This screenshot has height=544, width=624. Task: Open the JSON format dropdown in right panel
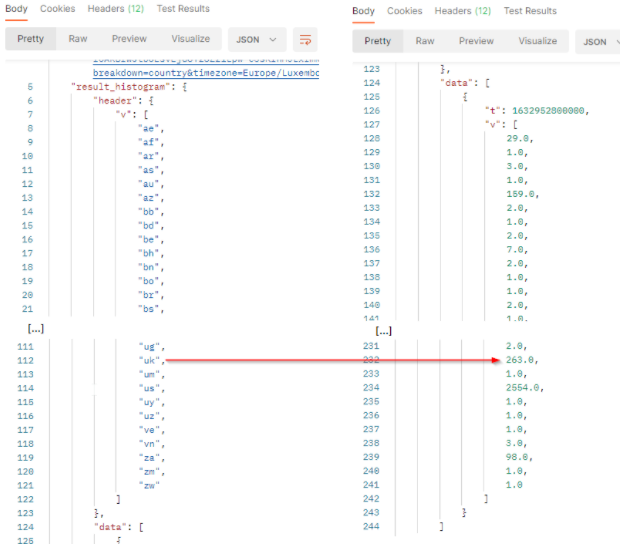(600, 42)
